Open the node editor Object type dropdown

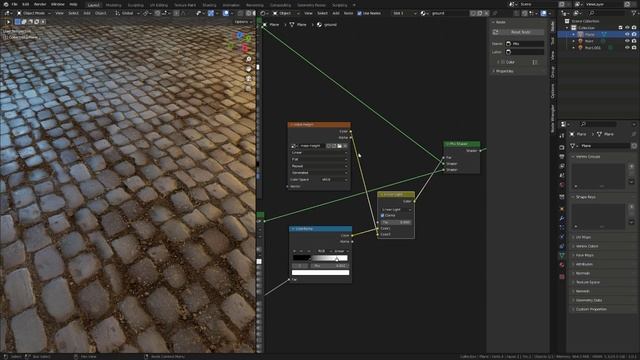[284, 13]
